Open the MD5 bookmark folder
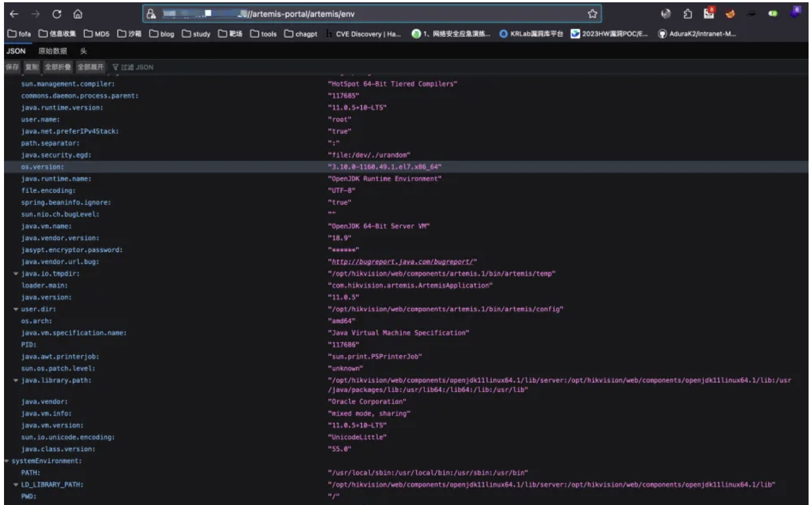The image size is (812, 505). (96, 34)
